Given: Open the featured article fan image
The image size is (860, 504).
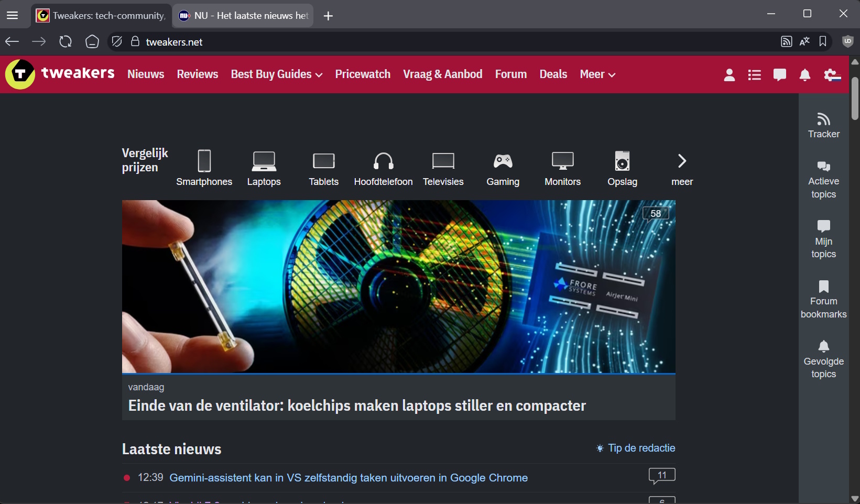Looking at the screenshot, I should [x=399, y=287].
